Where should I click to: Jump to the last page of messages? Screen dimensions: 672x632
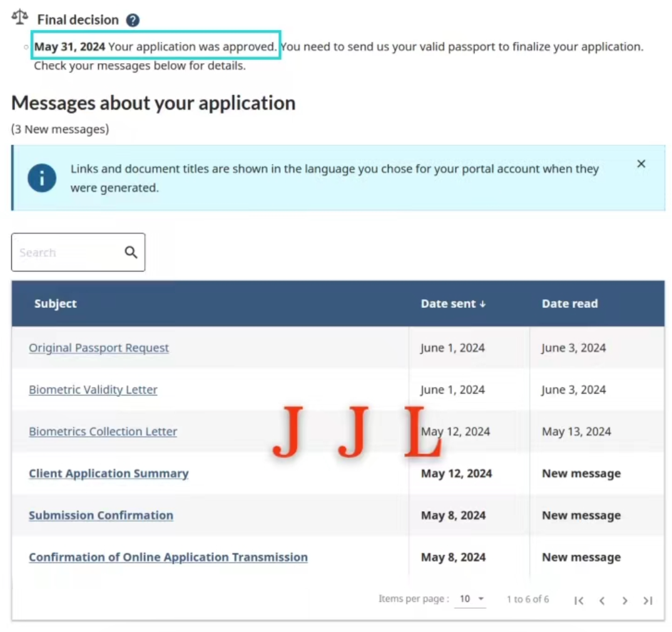click(648, 600)
